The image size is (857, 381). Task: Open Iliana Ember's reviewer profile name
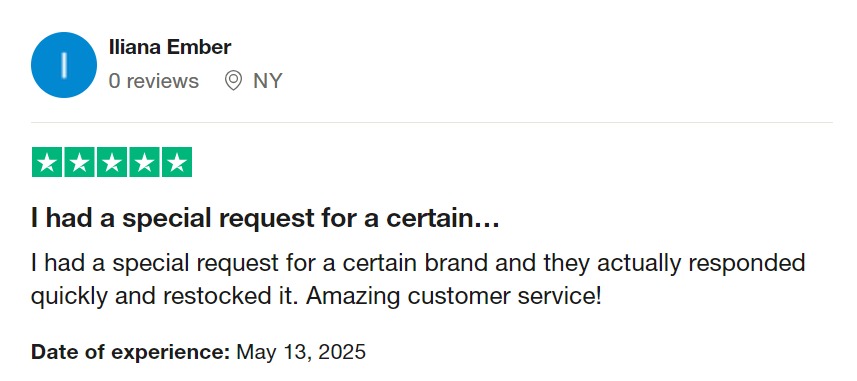[170, 48]
